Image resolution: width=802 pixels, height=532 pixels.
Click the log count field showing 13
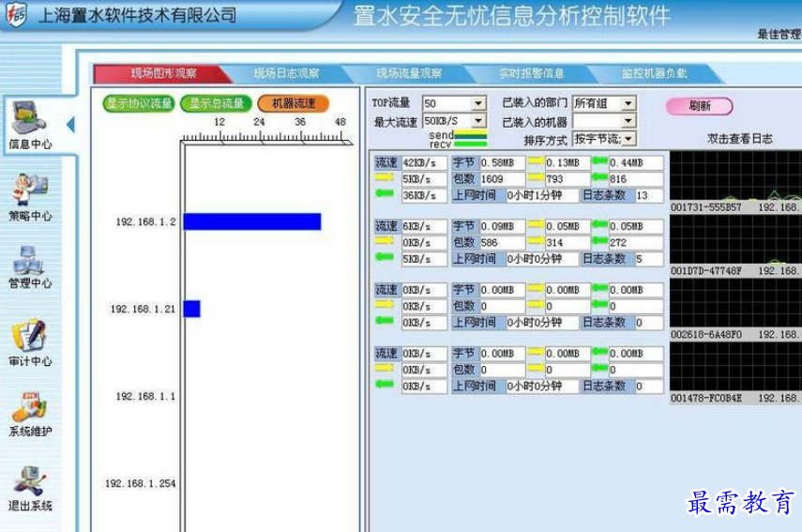click(649, 195)
